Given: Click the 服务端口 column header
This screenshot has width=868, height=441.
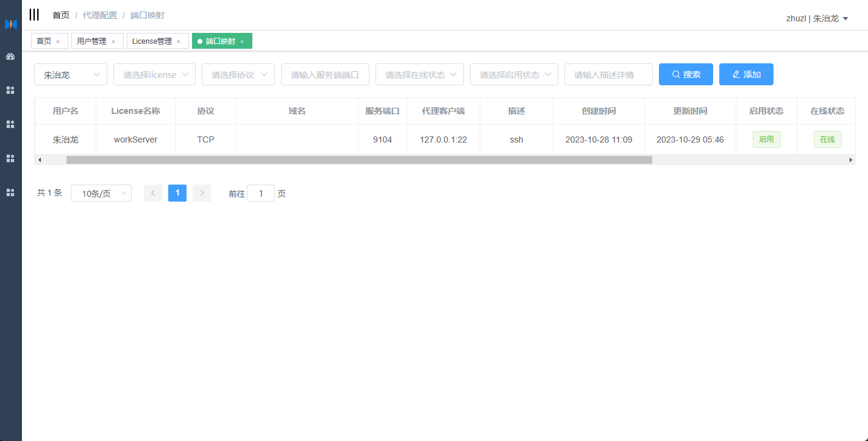Looking at the screenshot, I should (382, 111).
